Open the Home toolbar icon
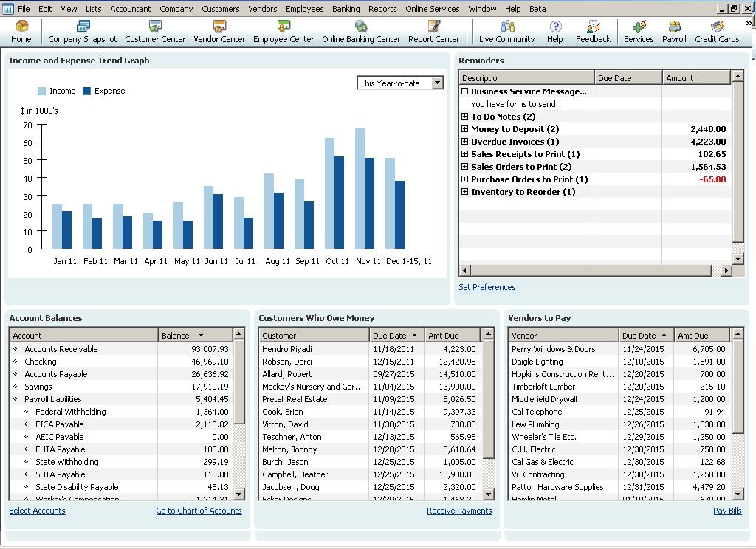This screenshot has width=756, height=549. pos(21,32)
